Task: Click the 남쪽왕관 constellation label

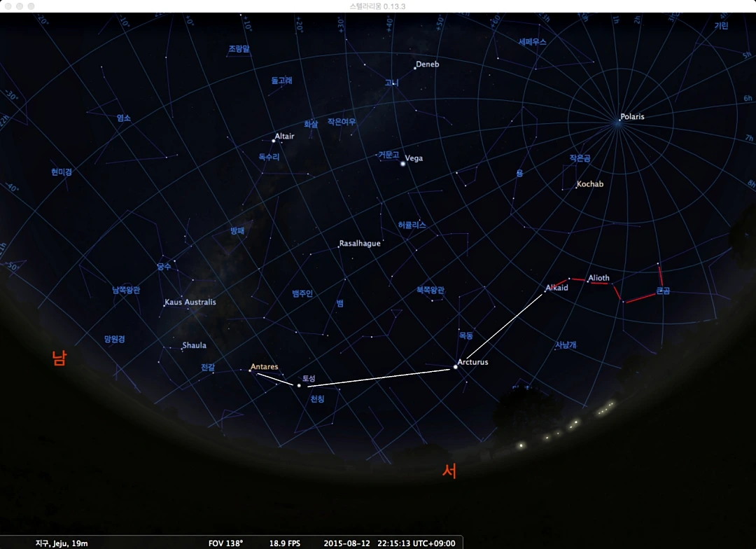Action: tap(126, 290)
